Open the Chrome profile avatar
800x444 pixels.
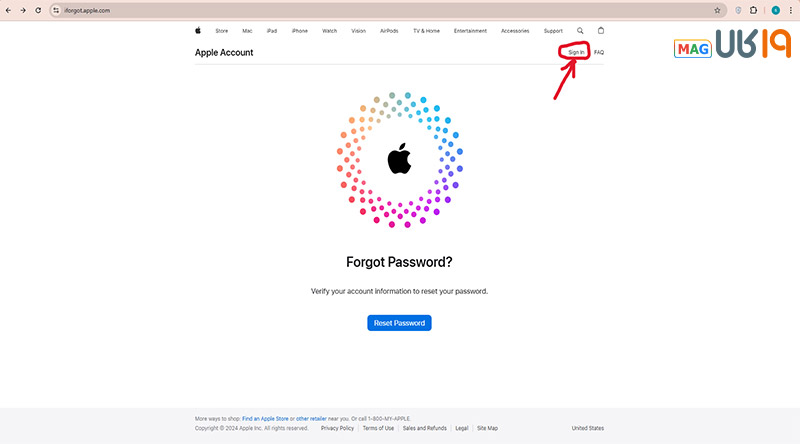click(x=775, y=10)
